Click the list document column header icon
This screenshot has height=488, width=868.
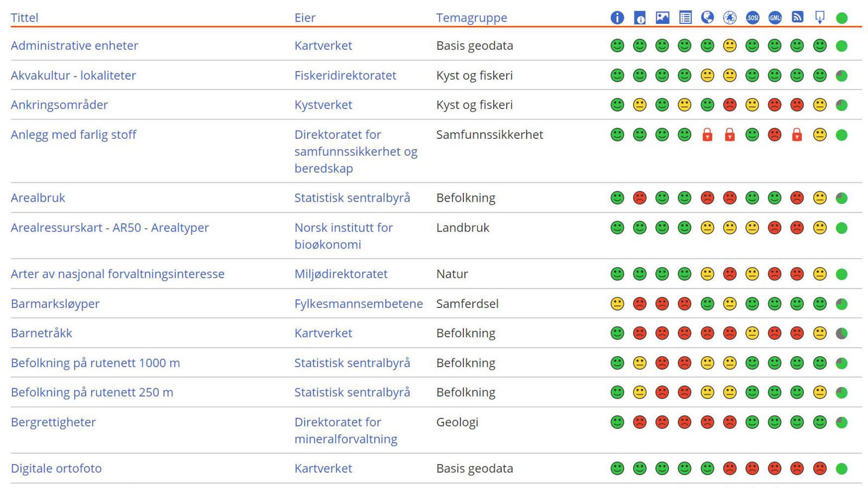685,18
